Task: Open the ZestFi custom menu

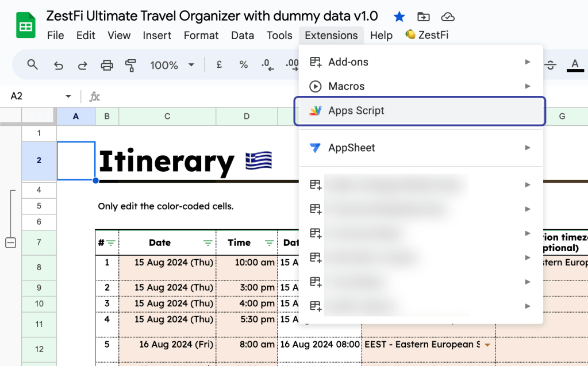Action: [x=426, y=36]
